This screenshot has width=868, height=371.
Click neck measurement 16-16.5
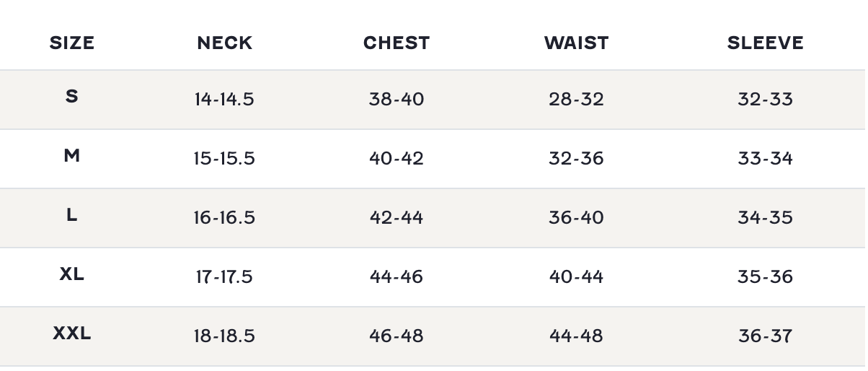(x=224, y=218)
